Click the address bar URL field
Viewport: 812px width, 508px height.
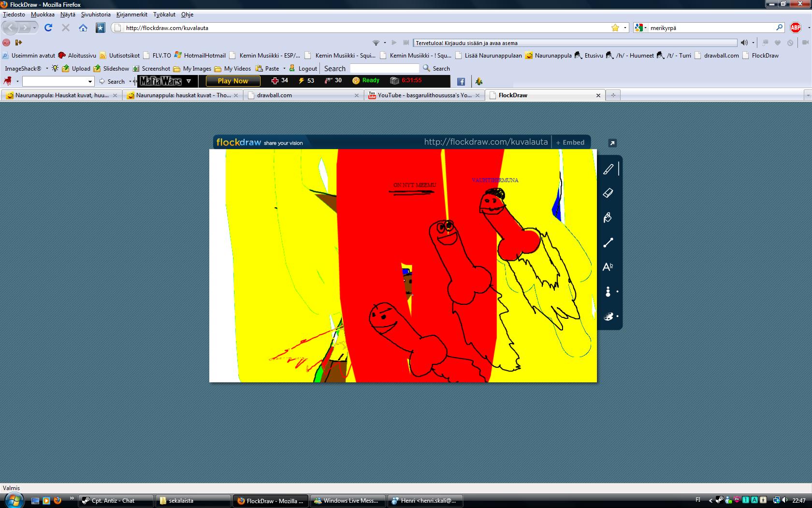pyautogui.click(x=362, y=28)
